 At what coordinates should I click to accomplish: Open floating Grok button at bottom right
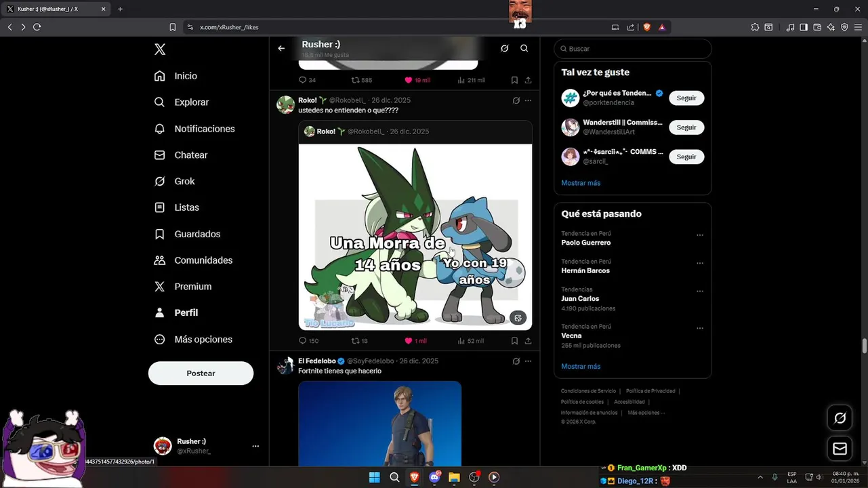840,418
